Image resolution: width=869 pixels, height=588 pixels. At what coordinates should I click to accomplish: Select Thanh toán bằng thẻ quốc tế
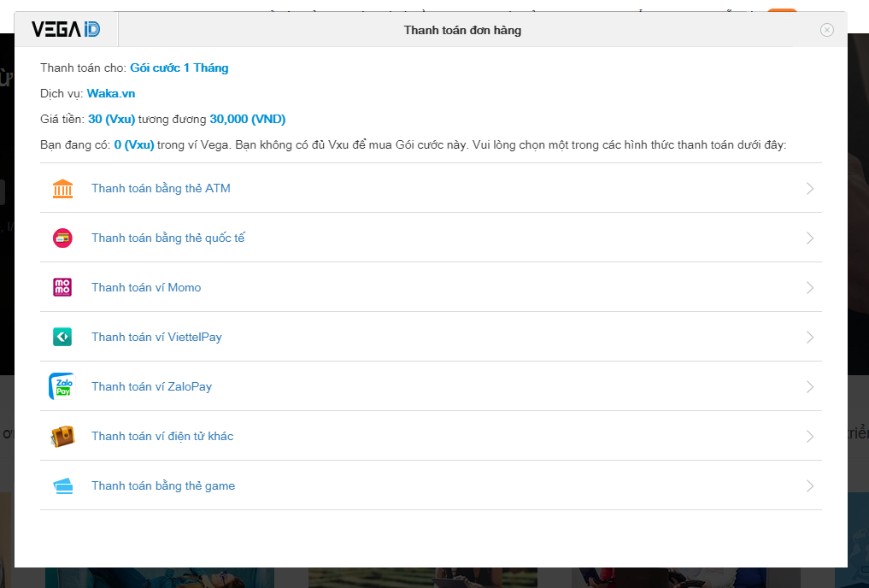167,238
